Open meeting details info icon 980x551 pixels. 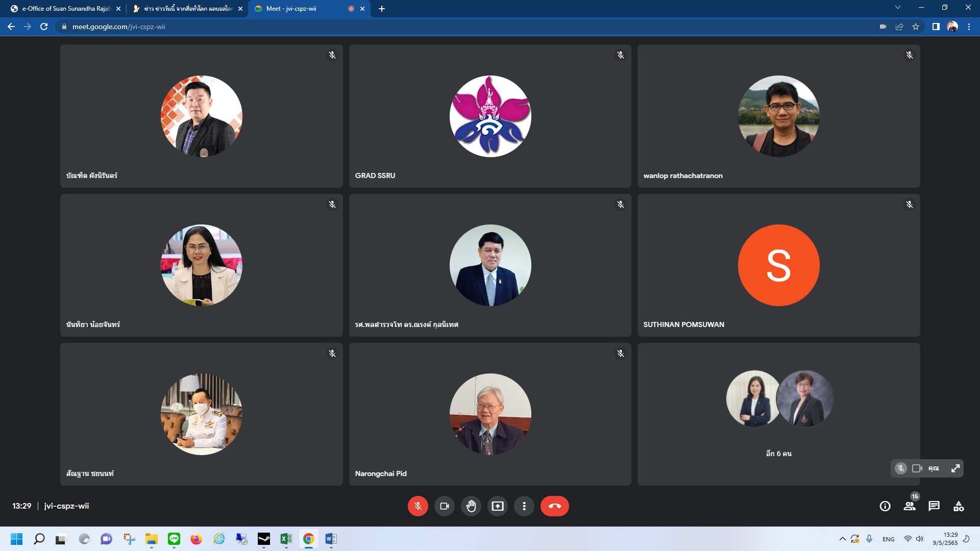tap(885, 506)
